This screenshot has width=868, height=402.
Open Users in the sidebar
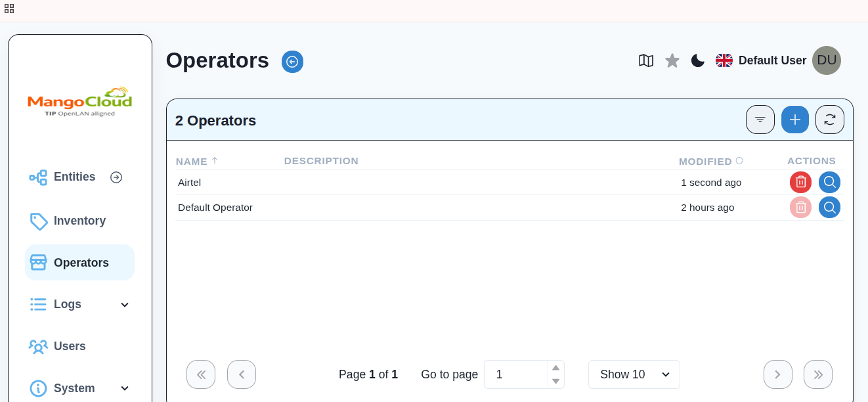pos(70,346)
